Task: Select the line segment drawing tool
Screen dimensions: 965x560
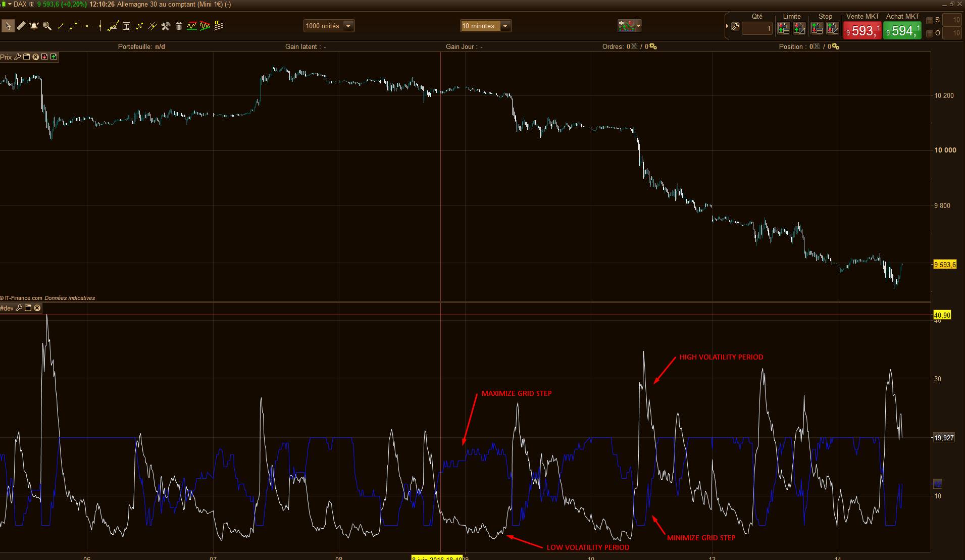Action: point(61,26)
